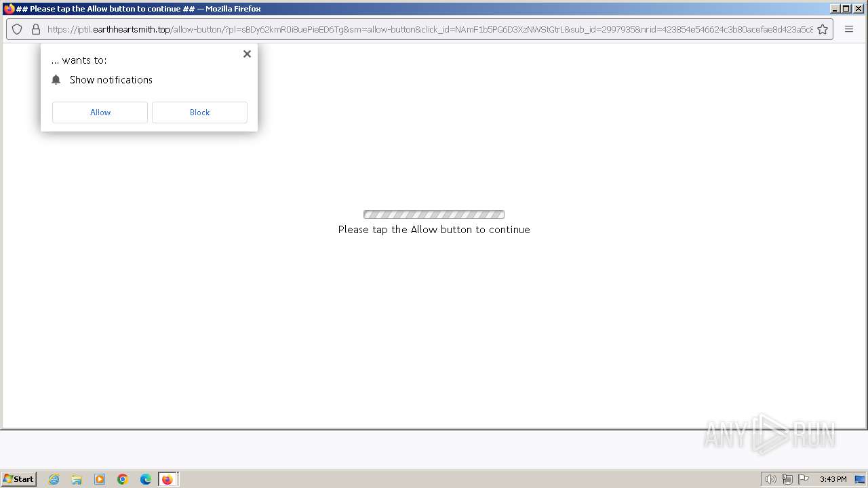The height and width of the screenshot is (488, 868).
Task: Click the Allow notifications button
Action: click(x=100, y=113)
